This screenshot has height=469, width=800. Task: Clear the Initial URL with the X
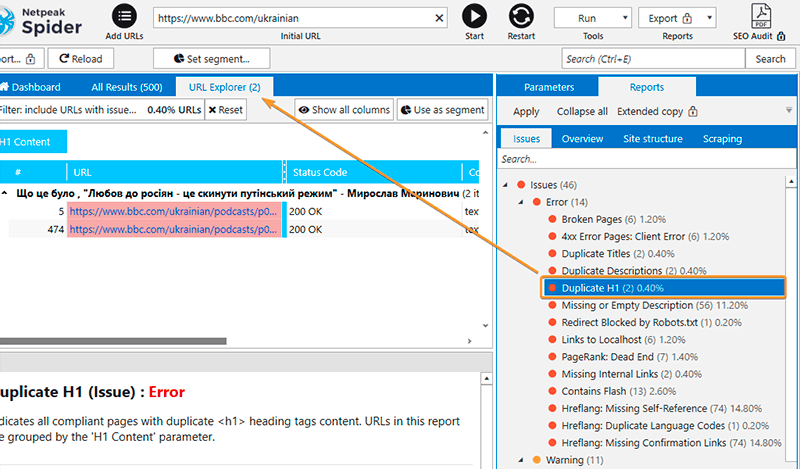coord(439,18)
